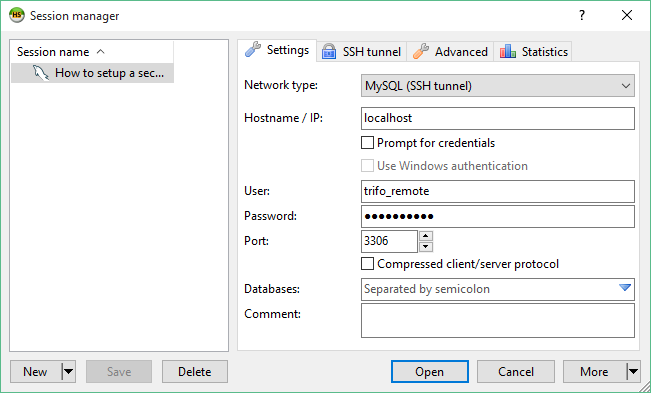Click the Hostname / IP field containing localhost

tap(498, 118)
